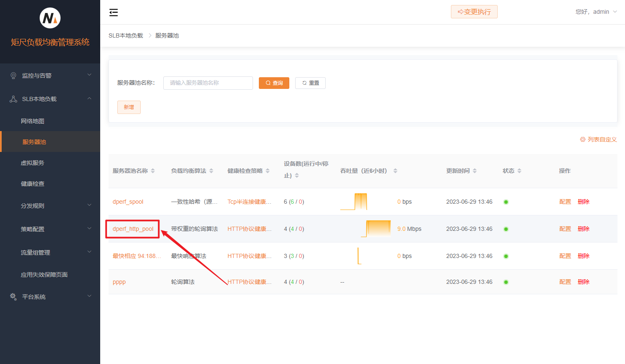Click the system logo at top left
Image resolution: width=625 pixels, height=364 pixels.
coord(50,18)
